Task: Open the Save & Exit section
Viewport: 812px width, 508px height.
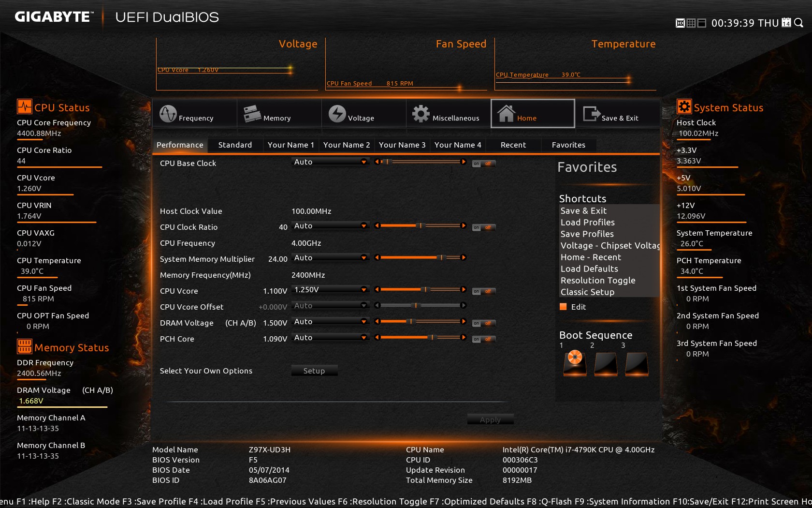Action: [x=617, y=114]
